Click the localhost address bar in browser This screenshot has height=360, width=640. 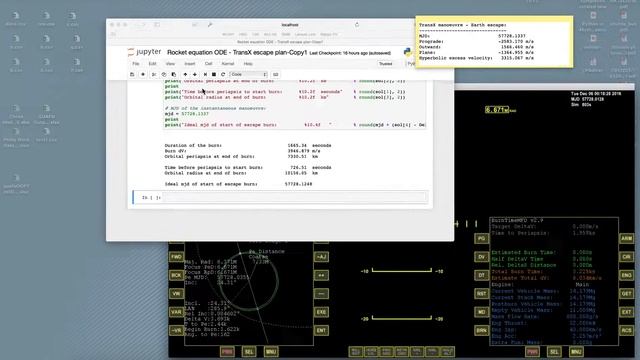(x=290, y=25)
